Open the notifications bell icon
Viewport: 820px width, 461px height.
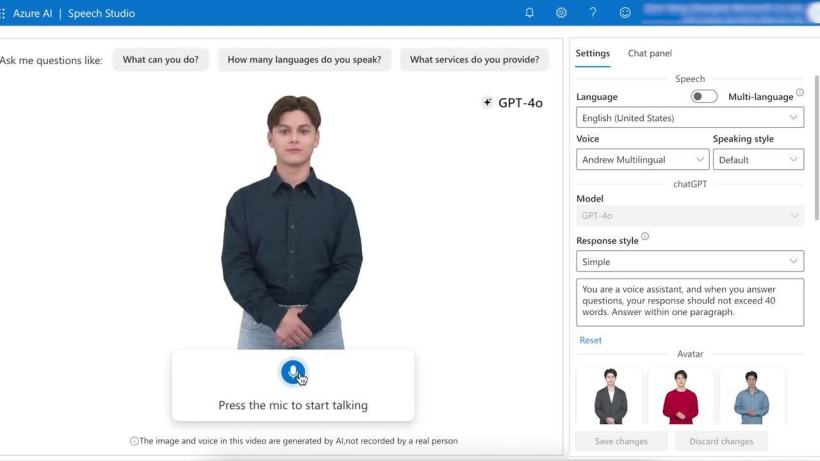point(529,13)
